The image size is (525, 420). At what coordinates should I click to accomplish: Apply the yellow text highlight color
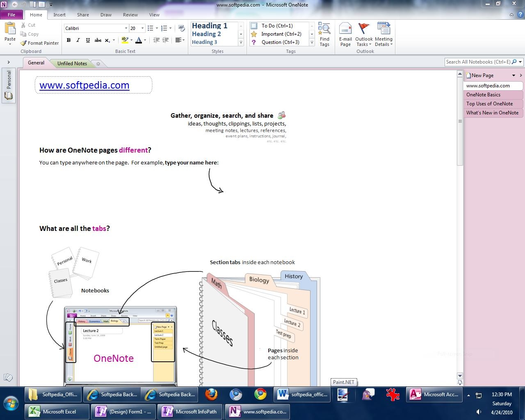[x=125, y=40]
